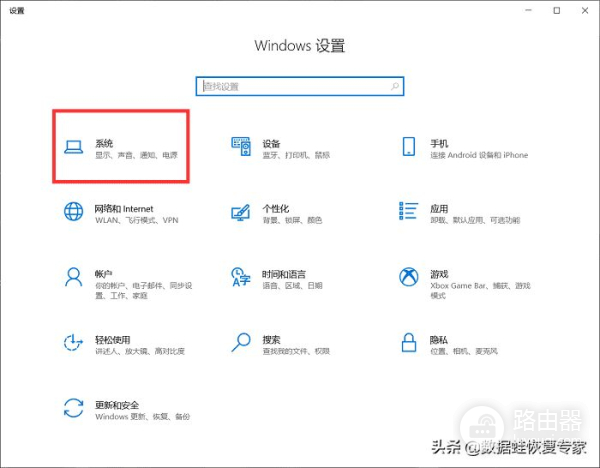Open 网络和 Internet settings title
This screenshot has width=600, height=468.
click(x=124, y=209)
